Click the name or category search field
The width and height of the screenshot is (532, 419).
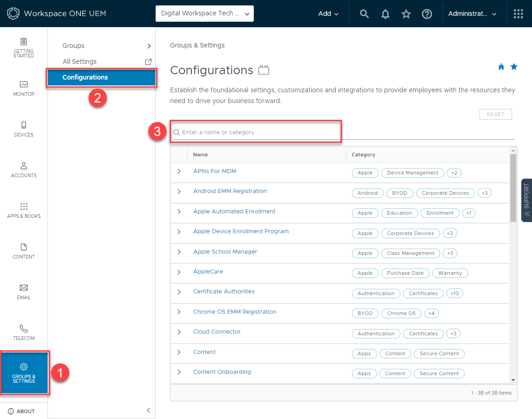[x=256, y=132]
